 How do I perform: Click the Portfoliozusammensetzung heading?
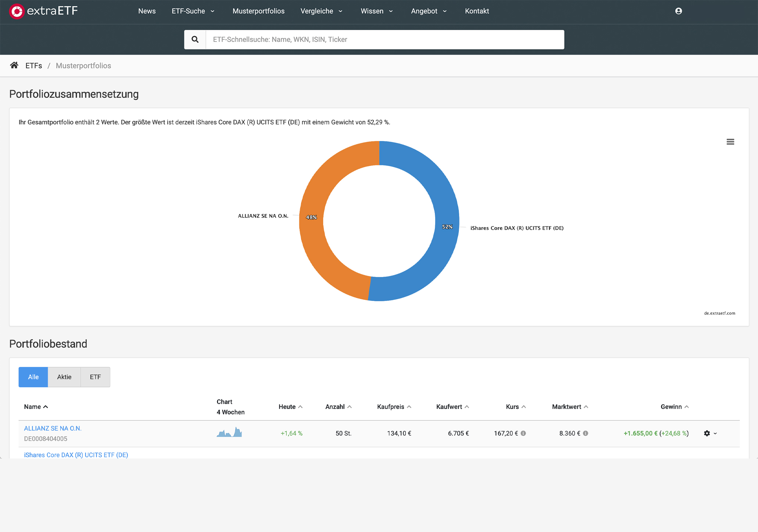[x=74, y=94]
